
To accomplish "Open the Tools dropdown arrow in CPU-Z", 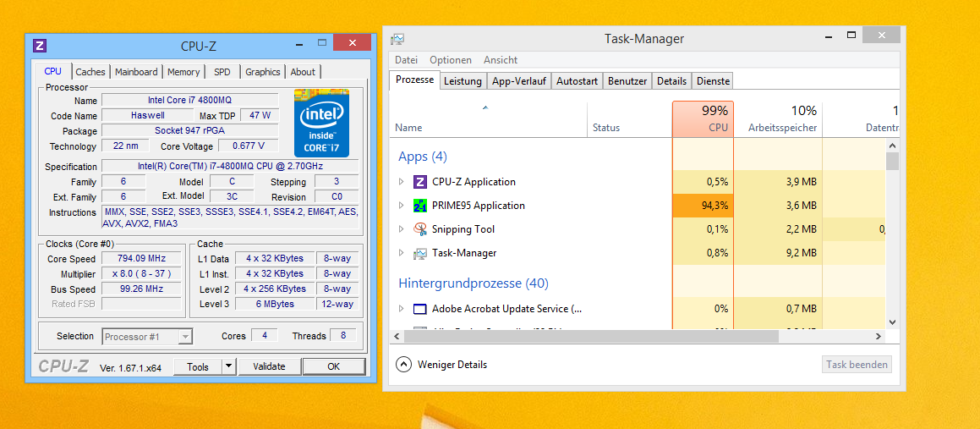I will (x=229, y=367).
